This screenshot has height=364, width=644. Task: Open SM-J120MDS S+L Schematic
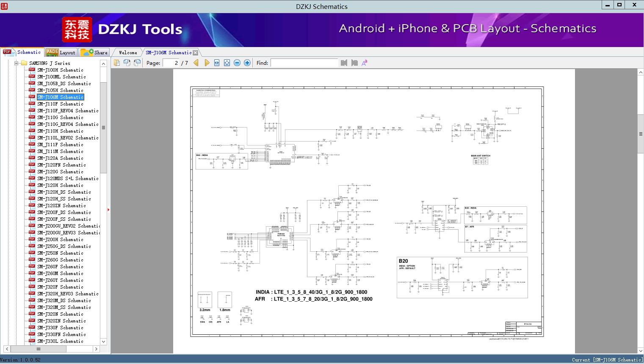[x=68, y=178]
